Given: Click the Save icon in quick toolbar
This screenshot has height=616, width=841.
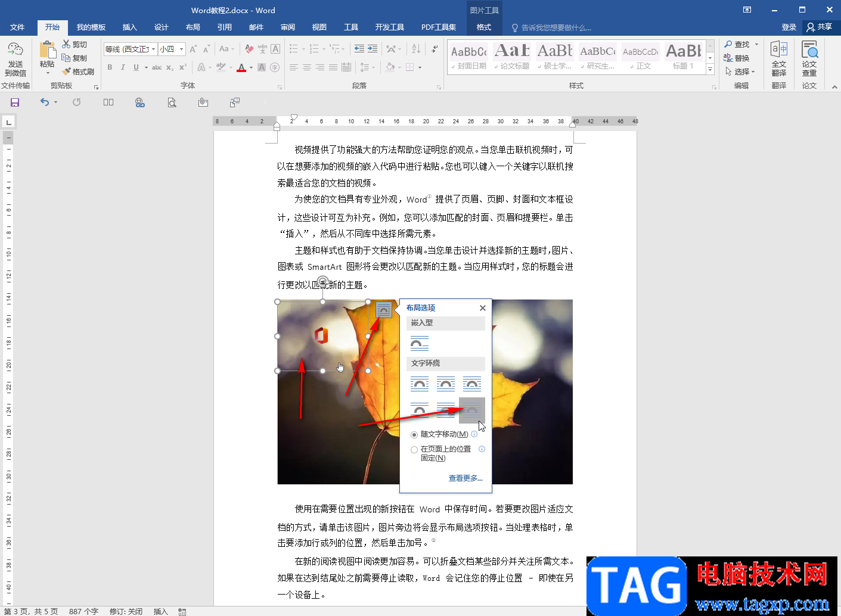Looking at the screenshot, I should [15, 102].
